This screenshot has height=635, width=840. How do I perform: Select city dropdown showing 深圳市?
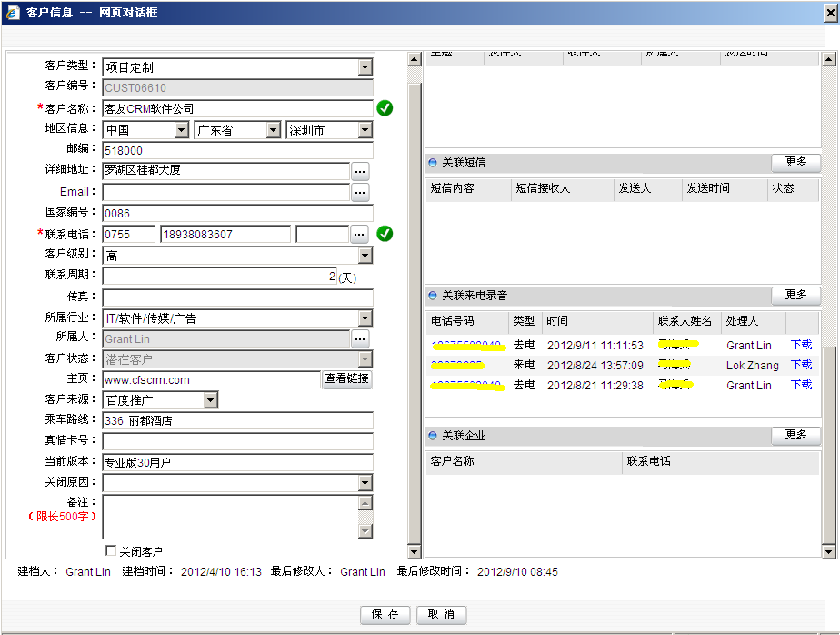click(x=365, y=130)
